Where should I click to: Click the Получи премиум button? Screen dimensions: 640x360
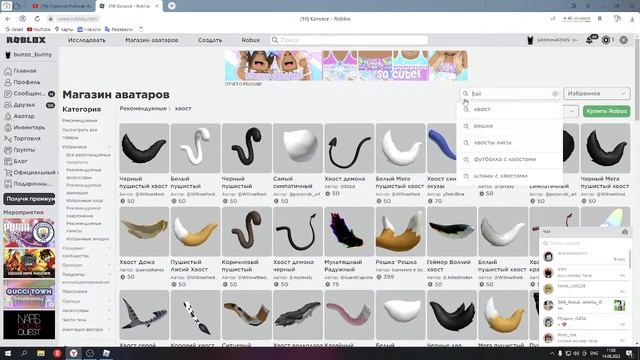pyautogui.click(x=29, y=199)
